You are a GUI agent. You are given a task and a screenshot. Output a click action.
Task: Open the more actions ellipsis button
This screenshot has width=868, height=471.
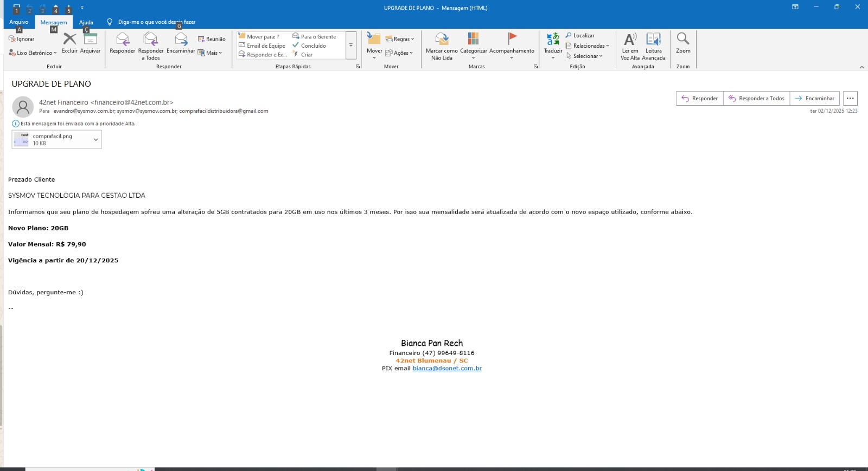[850, 99]
